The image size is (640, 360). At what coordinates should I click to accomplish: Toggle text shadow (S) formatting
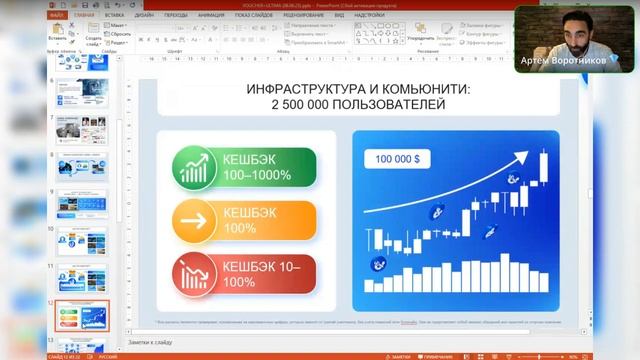(165, 40)
